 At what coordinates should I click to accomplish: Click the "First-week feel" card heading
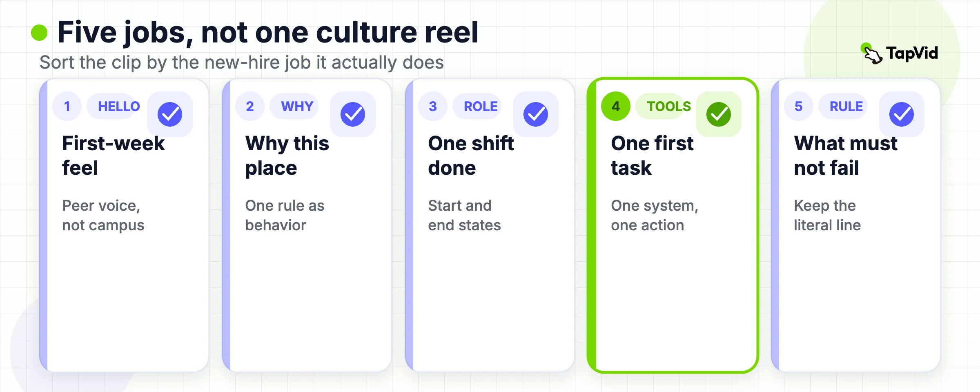[114, 156]
